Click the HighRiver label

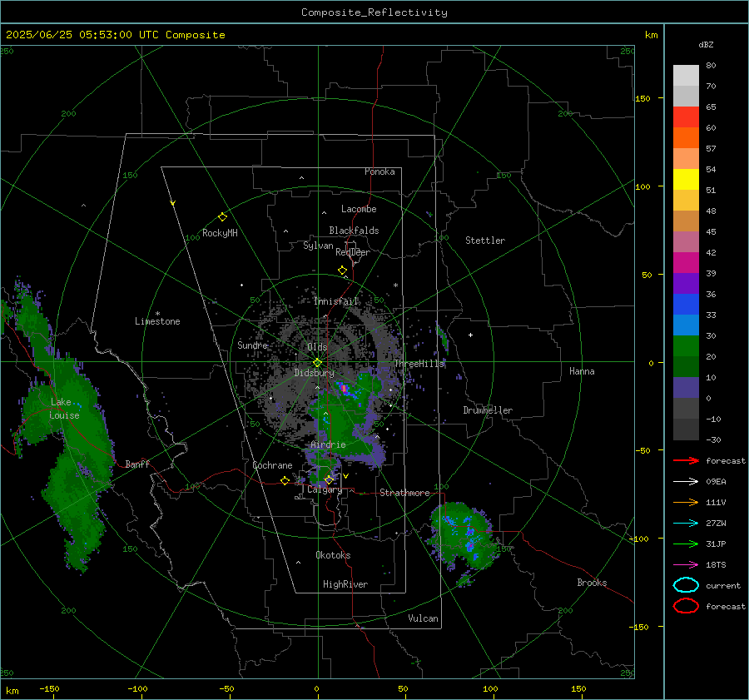(345, 584)
